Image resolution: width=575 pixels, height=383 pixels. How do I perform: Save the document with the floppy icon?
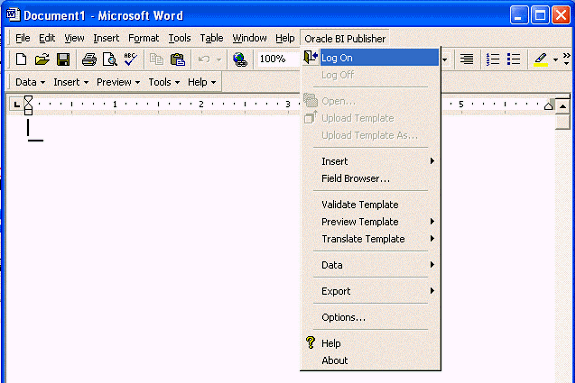(x=63, y=59)
